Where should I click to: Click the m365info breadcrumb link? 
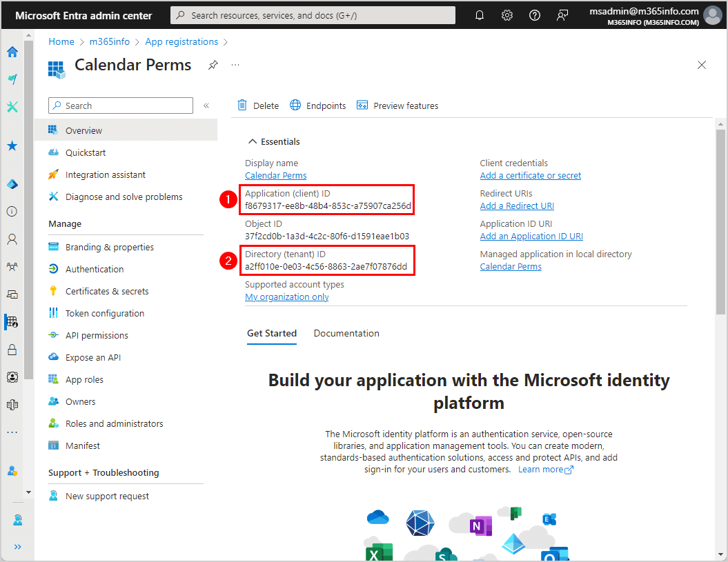(x=110, y=42)
